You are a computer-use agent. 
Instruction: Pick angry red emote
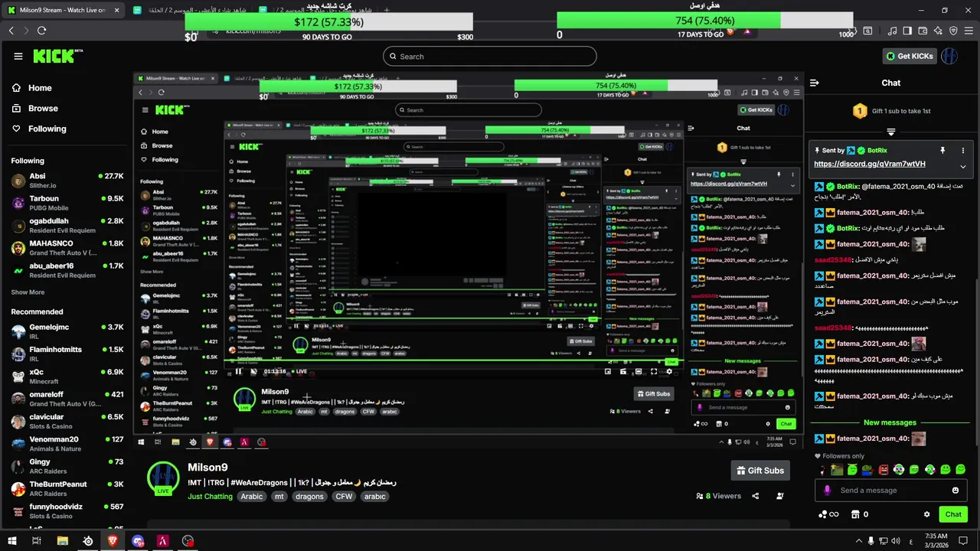(883, 469)
